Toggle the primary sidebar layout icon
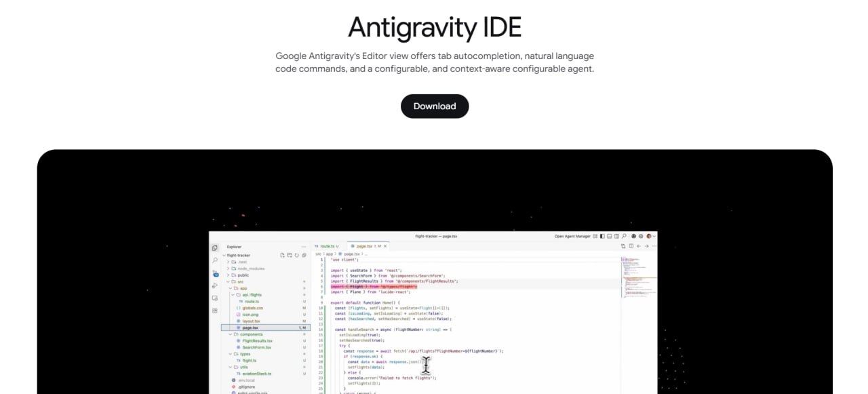The width and height of the screenshot is (868, 394). [x=602, y=236]
